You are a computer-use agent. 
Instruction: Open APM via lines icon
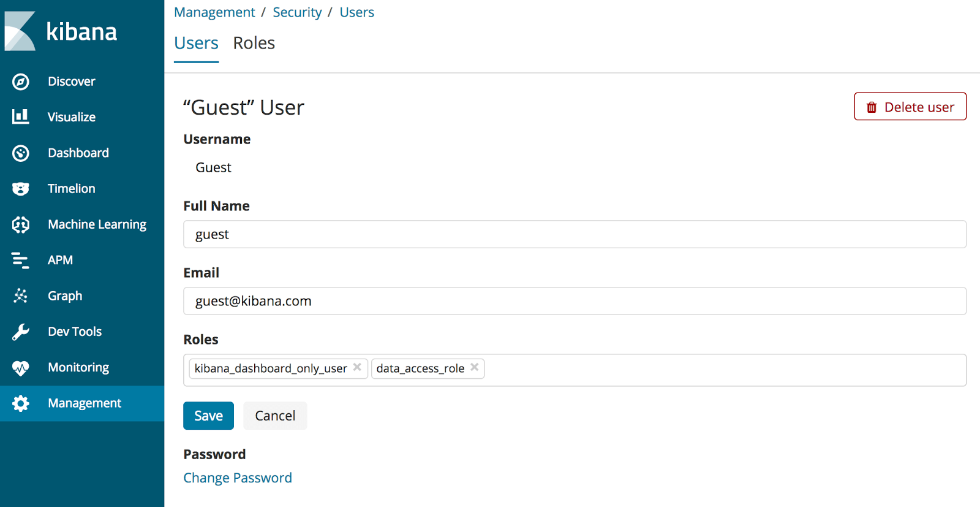[21, 260]
